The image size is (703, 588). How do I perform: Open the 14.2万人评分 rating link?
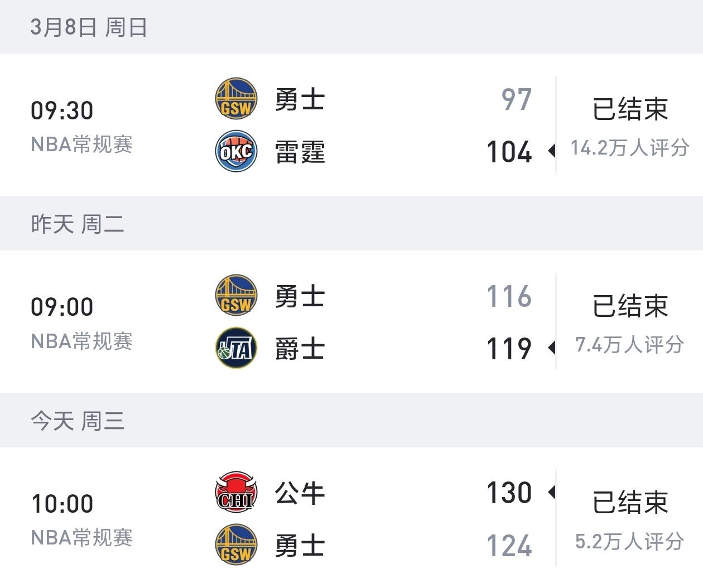628,148
